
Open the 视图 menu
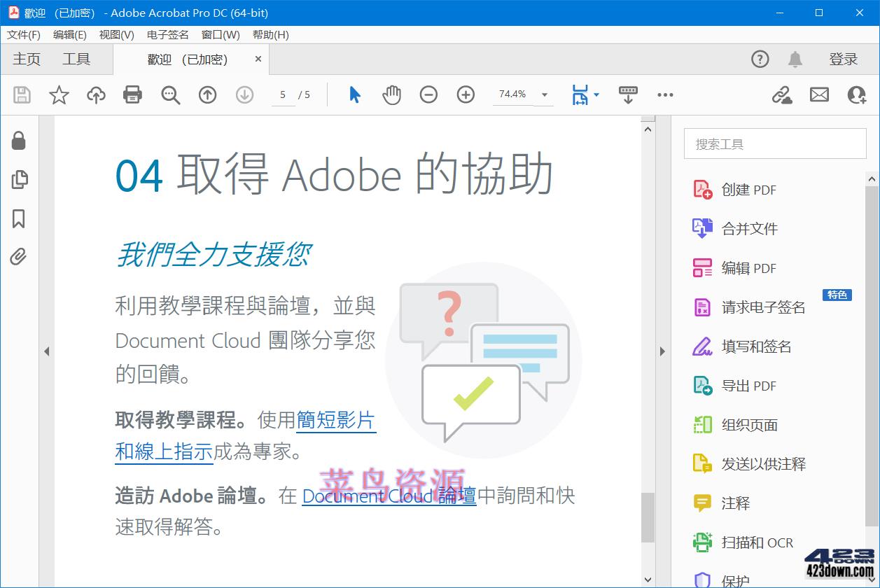tap(116, 34)
